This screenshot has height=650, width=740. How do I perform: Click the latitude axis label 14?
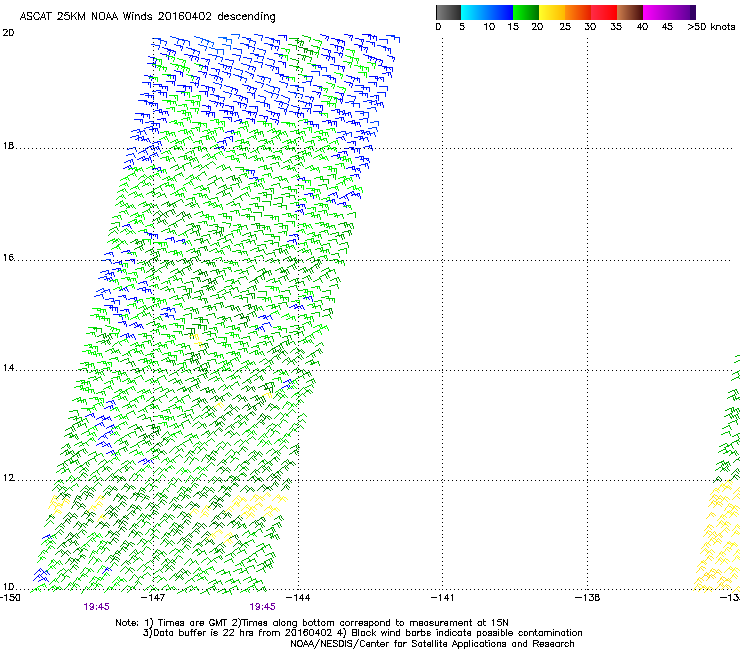8,368
